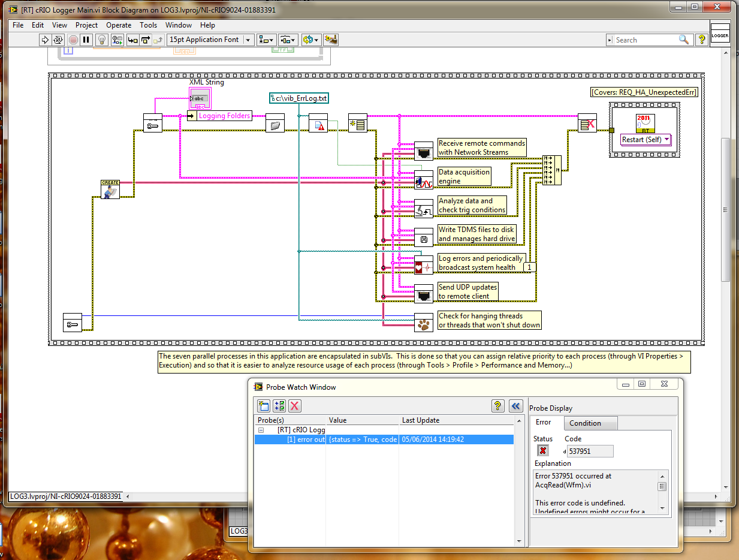This screenshot has width=739, height=560.
Task: Select the [1] error out probe row
Action: tap(384, 439)
